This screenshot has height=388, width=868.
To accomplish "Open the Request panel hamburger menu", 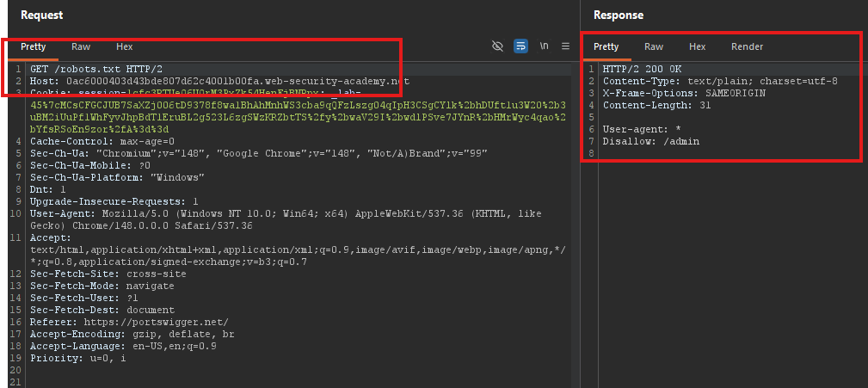I will pos(565,46).
